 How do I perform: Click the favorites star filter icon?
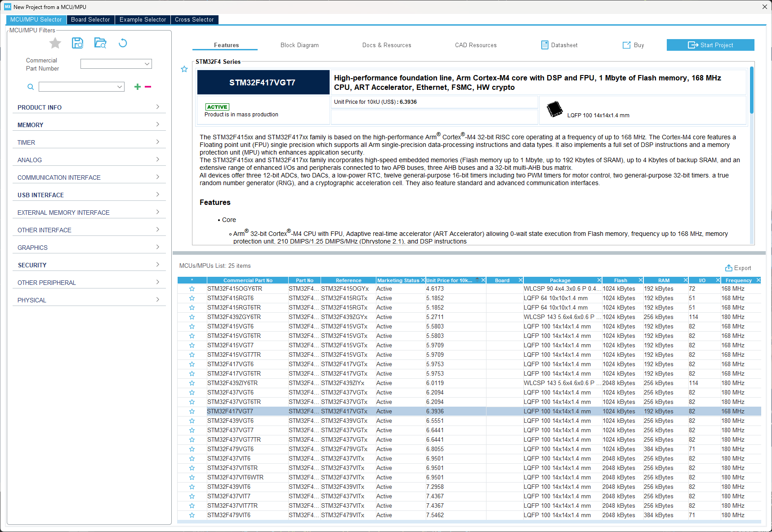[x=55, y=43]
